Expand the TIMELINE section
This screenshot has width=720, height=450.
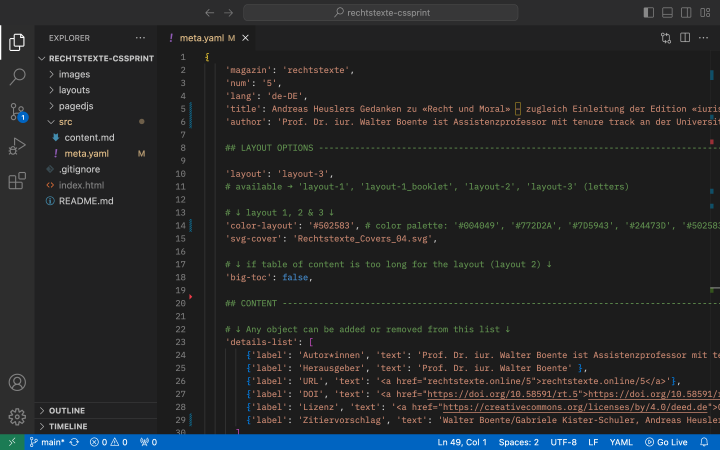pos(96,426)
